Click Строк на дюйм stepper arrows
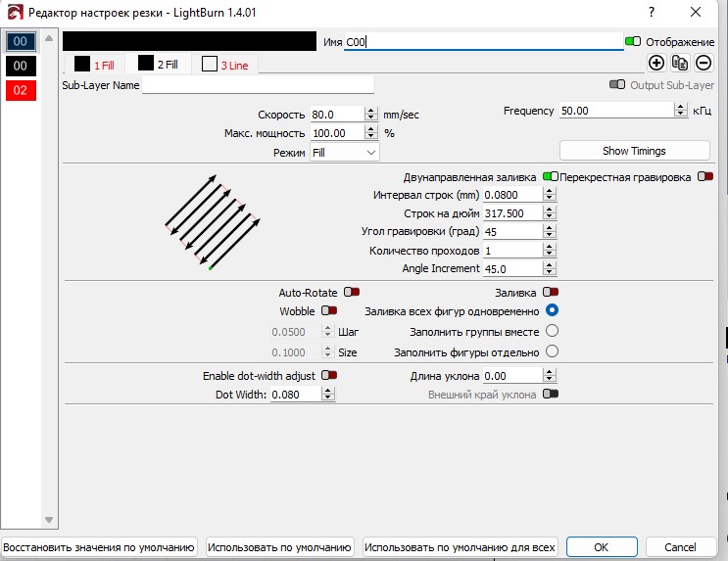Screen dimensions: 728x561 pos(550,213)
